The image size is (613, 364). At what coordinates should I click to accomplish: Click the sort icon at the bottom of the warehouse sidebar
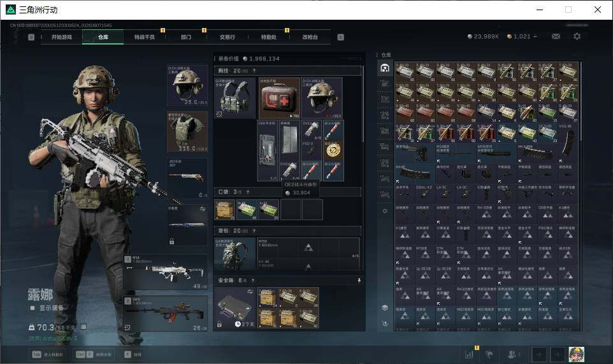point(385,323)
